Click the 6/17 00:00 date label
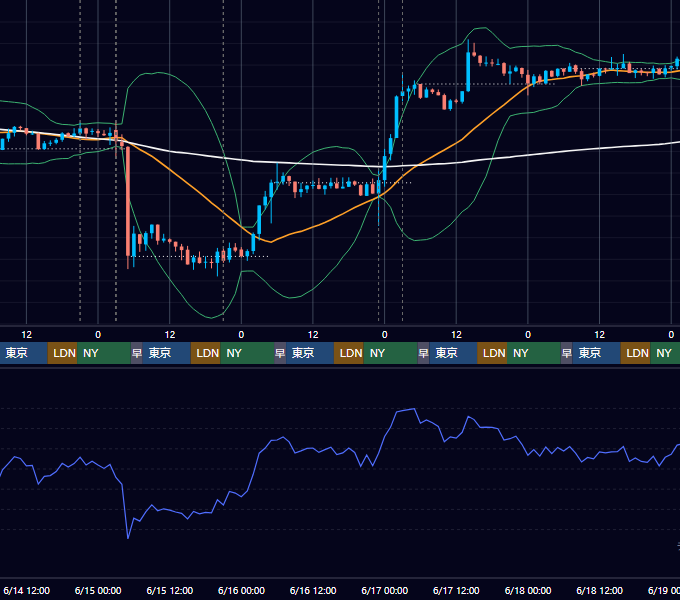The height and width of the screenshot is (600, 680). coord(385,590)
